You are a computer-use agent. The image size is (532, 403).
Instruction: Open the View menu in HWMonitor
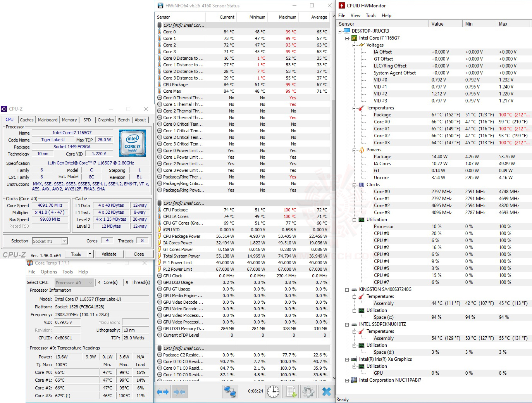pyautogui.click(x=355, y=16)
